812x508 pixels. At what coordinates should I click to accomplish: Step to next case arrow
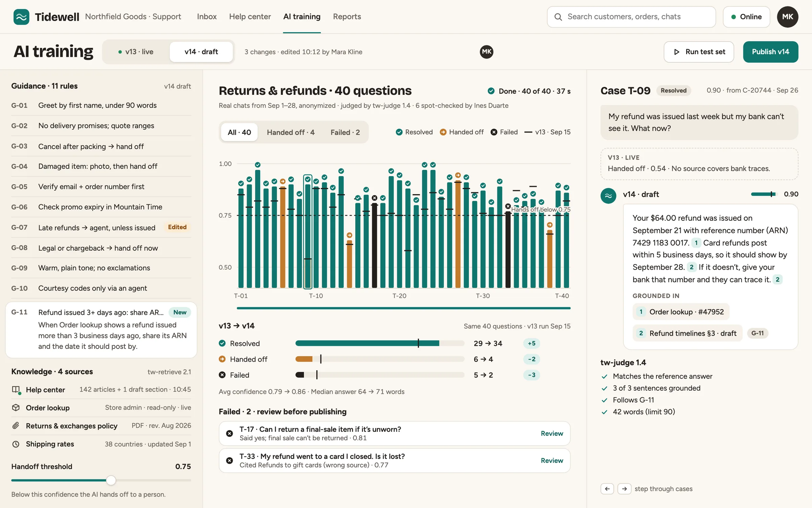pyautogui.click(x=624, y=489)
